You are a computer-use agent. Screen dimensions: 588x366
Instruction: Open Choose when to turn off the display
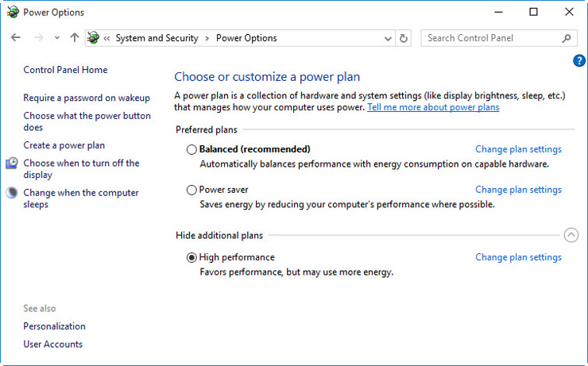[81, 169]
